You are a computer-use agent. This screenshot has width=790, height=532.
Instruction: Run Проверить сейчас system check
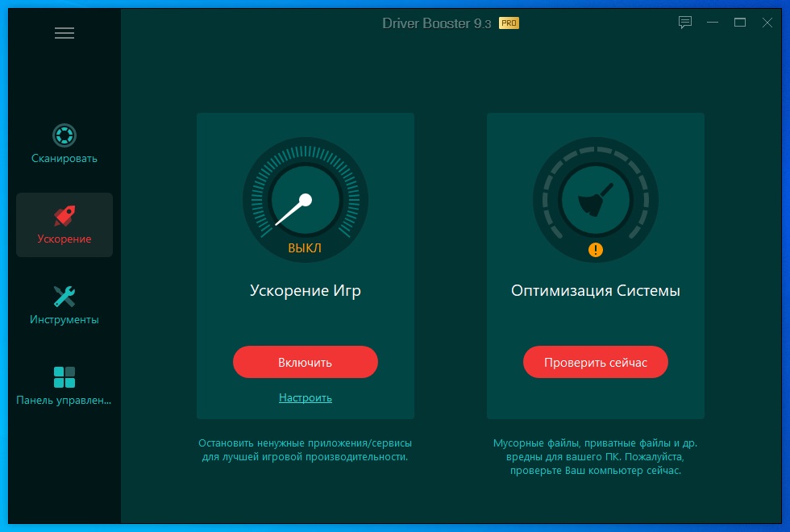[x=596, y=362]
